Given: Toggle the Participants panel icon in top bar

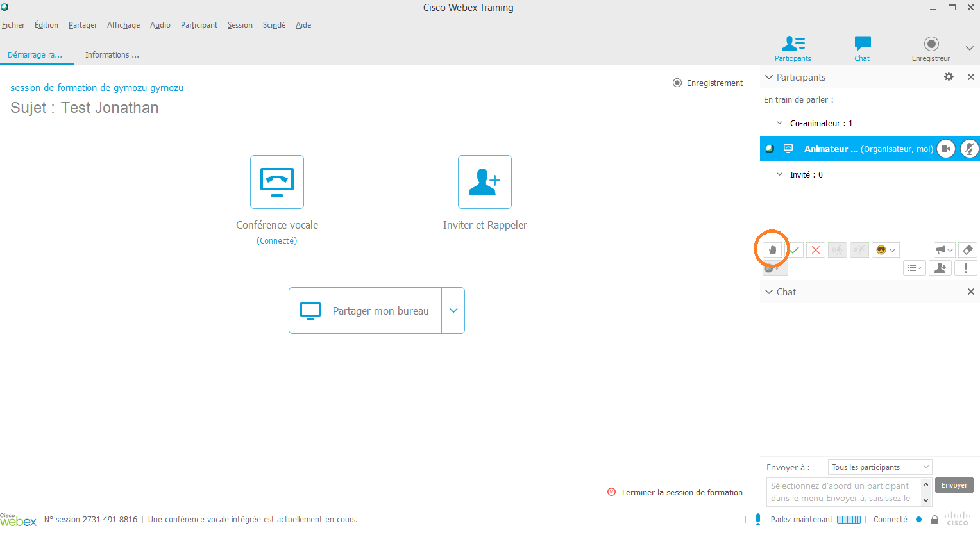Looking at the screenshot, I should (x=793, y=48).
